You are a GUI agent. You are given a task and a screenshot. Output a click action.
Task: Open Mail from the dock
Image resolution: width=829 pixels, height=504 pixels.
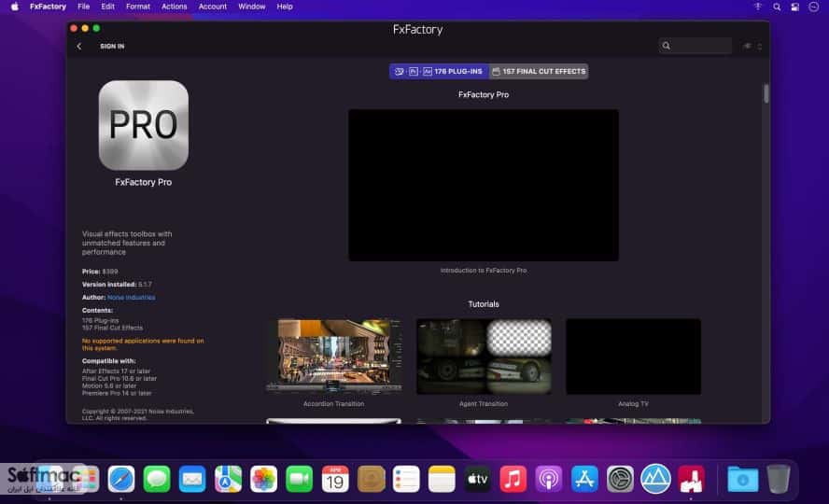coord(192,479)
